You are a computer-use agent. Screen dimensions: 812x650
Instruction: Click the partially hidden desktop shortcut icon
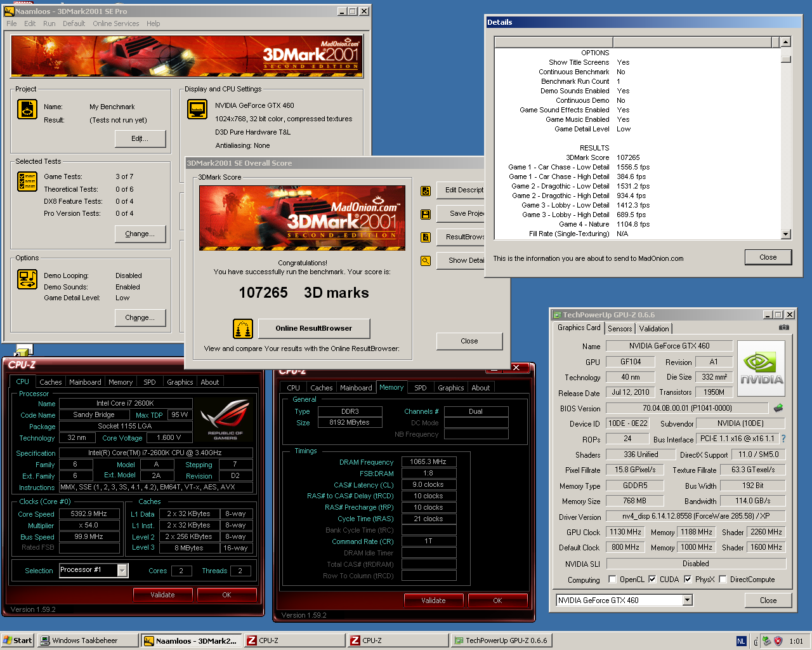point(23,350)
